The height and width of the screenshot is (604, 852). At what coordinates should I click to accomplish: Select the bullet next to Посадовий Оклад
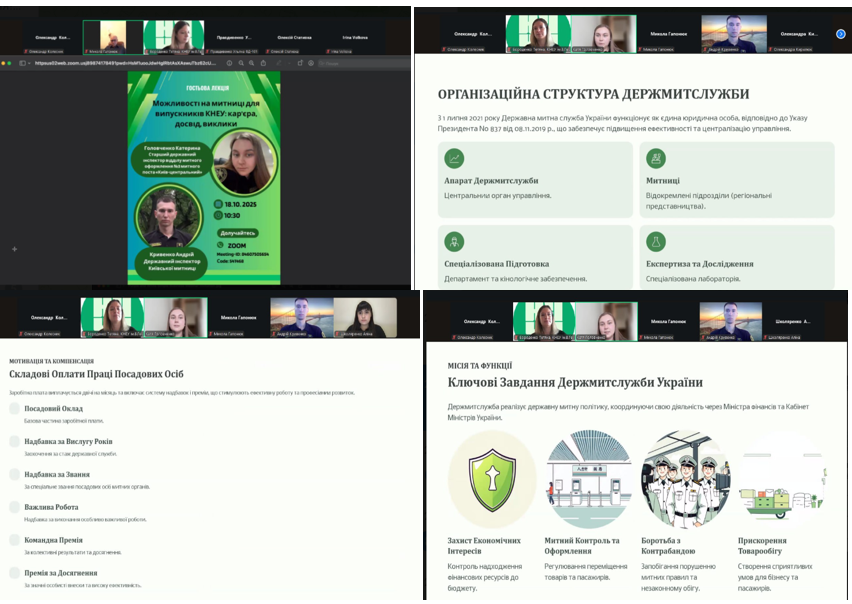[x=15, y=408]
